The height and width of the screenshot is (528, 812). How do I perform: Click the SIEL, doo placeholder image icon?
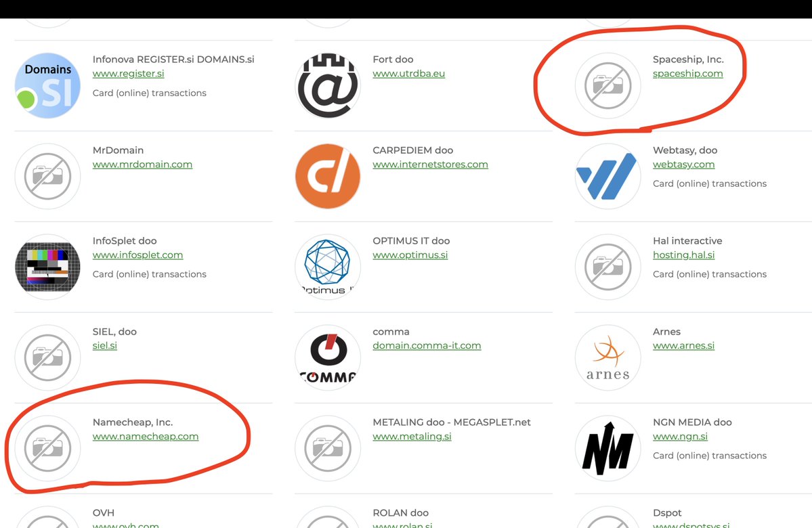[47, 357]
